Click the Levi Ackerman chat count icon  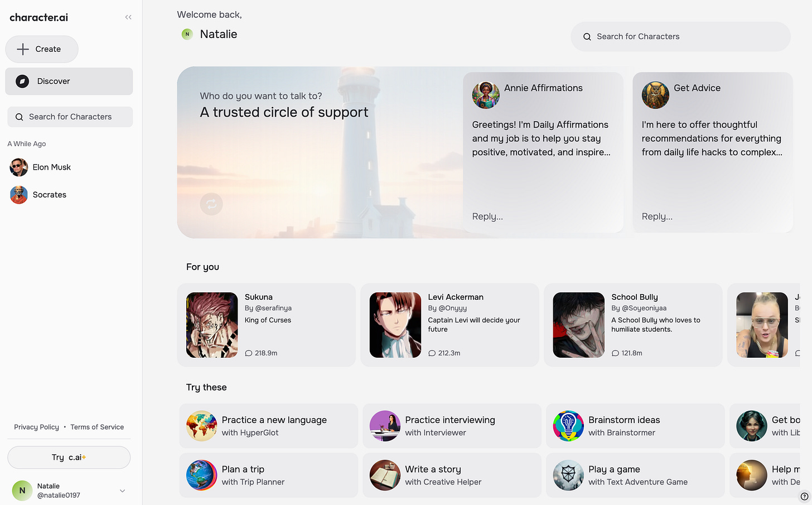tap(432, 353)
